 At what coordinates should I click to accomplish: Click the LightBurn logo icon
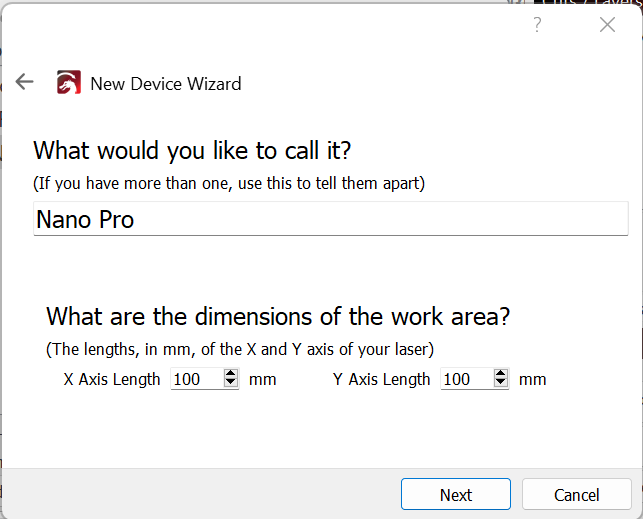tap(69, 83)
